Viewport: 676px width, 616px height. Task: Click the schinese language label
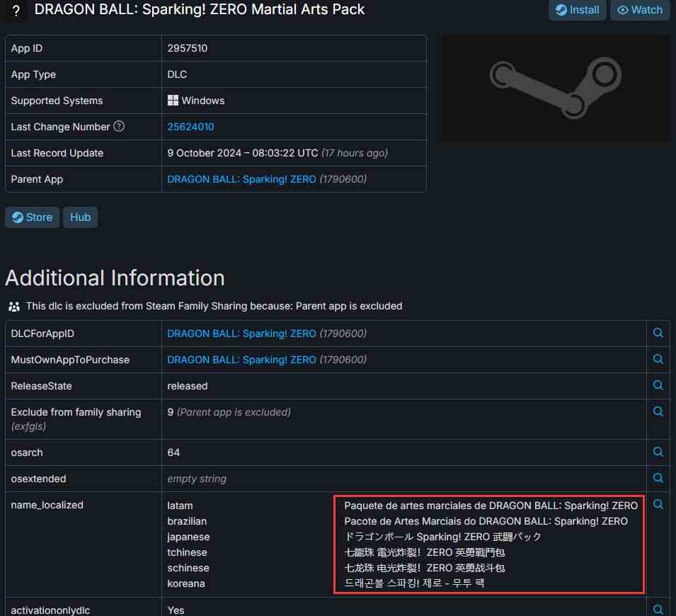(188, 568)
